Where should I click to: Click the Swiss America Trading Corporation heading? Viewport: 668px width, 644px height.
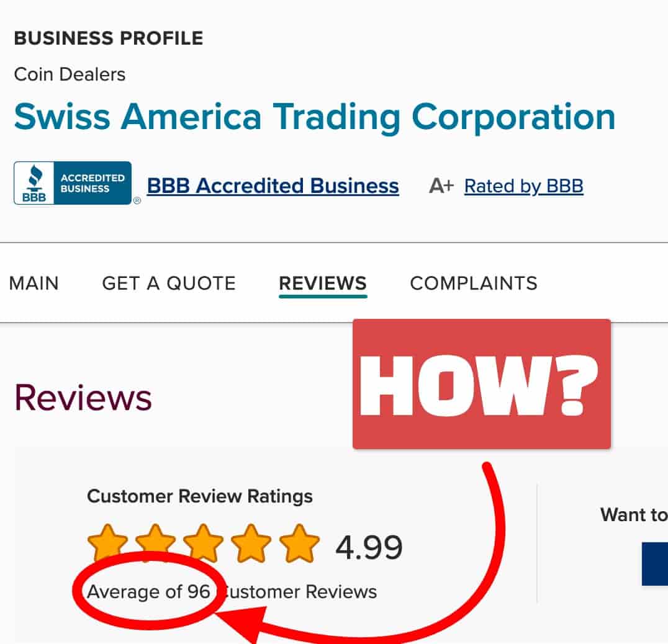point(314,117)
